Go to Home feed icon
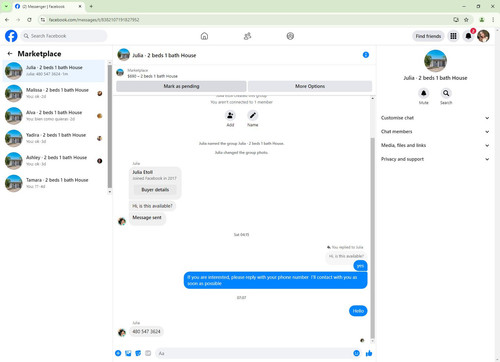The width and height of the screenshot is (500, 362). tap(204, 36)
